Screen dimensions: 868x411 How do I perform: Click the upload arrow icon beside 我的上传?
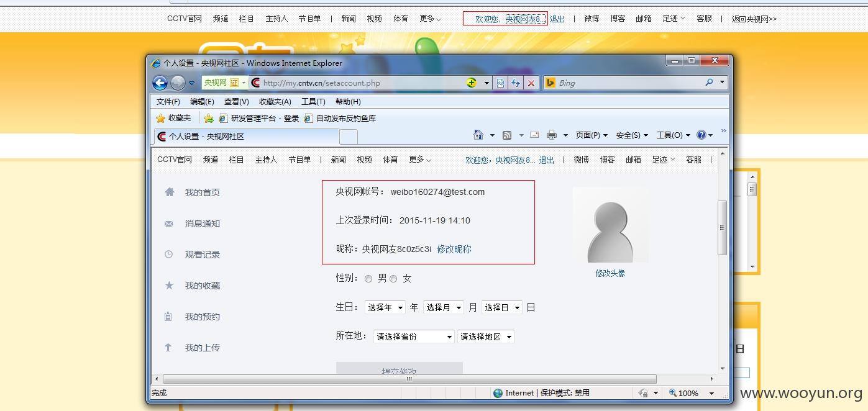(x=168, y=348)
